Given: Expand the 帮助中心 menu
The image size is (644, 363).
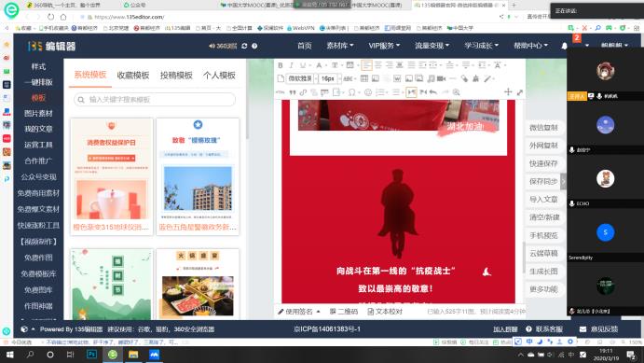Looking at the screenshot, I should pyautogui.click(x=530, y=46).
